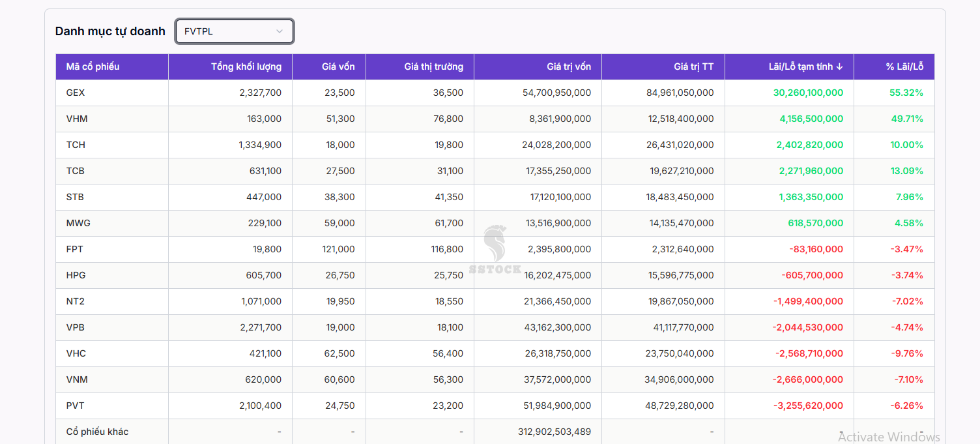Select the FPT stock row
The height and width of the screenshot is (444, 980).
click(75, 249)
